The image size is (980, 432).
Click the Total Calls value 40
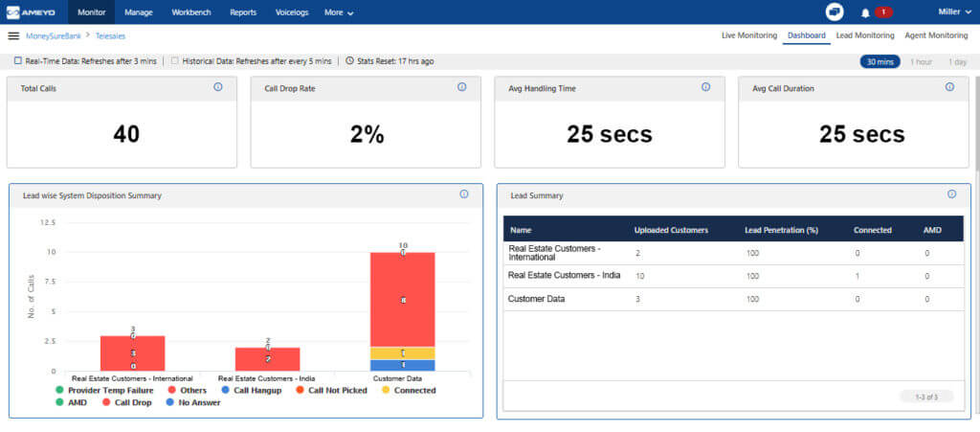[x=126, y=134]
